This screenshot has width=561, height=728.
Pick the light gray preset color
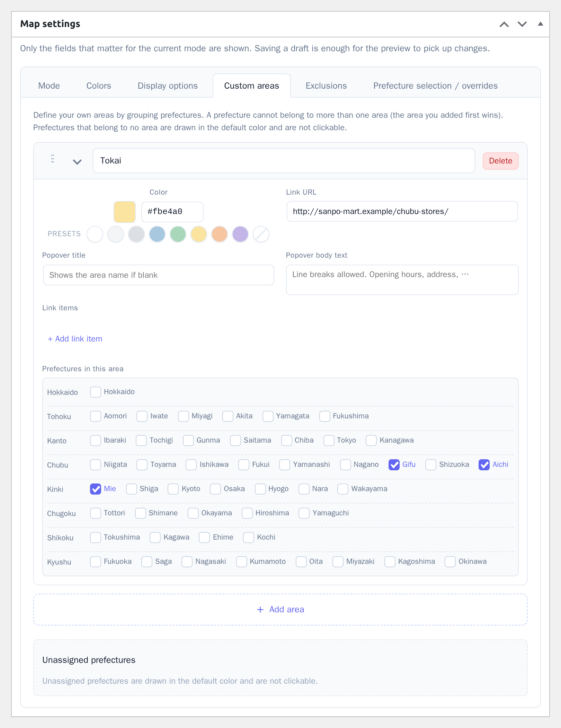pos(116,234)
